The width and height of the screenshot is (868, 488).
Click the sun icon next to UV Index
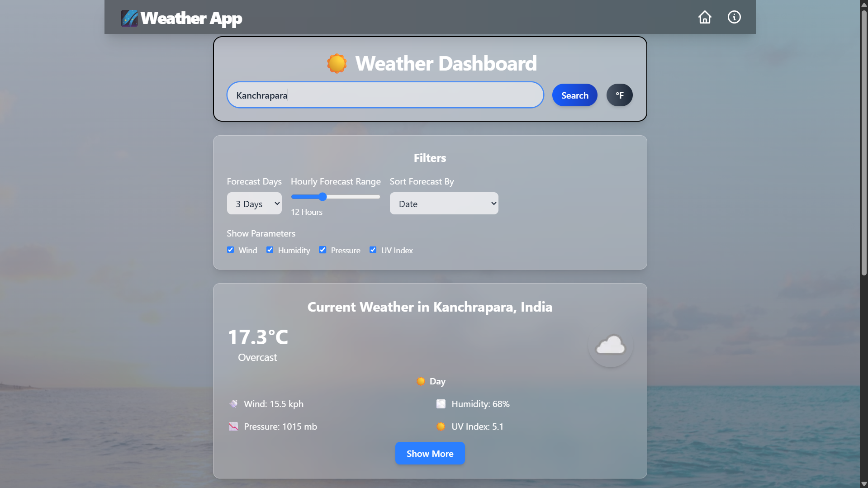click(x=441, y=426)
